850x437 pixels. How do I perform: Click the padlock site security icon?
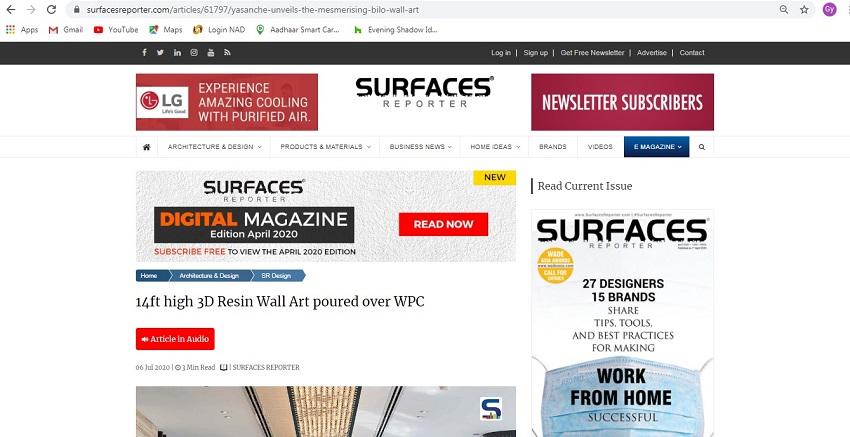pos(76,10)
